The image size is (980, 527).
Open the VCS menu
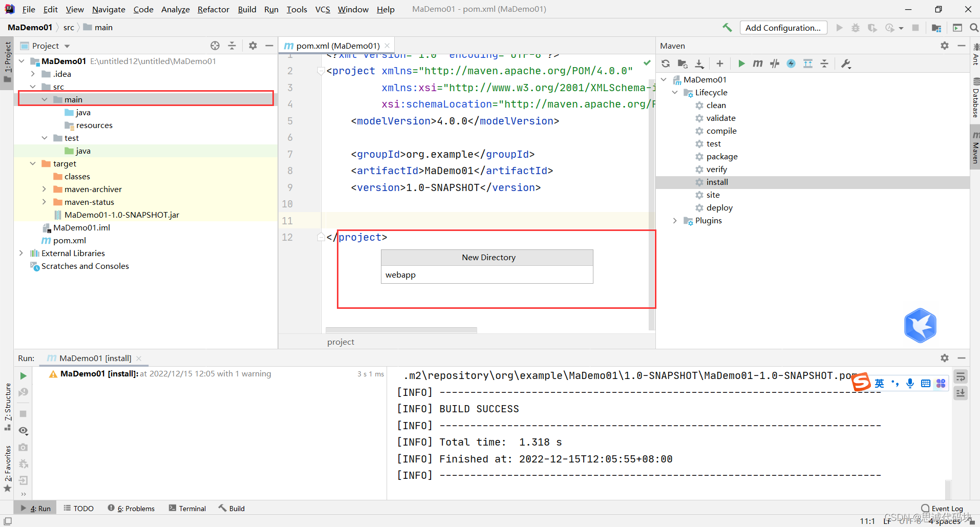(x=323, y=9)
